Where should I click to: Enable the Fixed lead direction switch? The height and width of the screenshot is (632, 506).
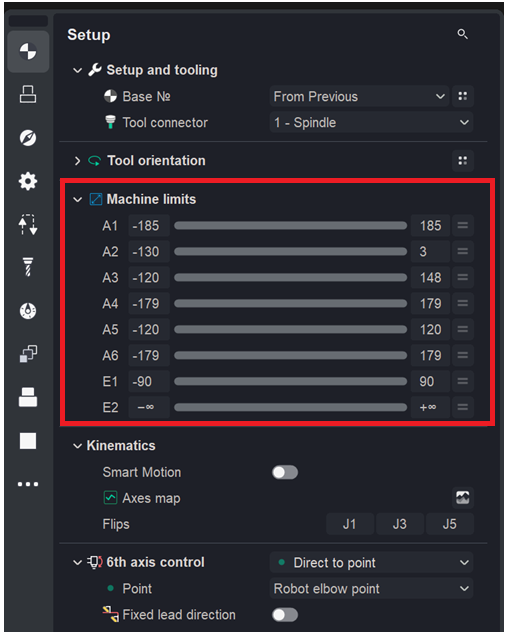285,615
